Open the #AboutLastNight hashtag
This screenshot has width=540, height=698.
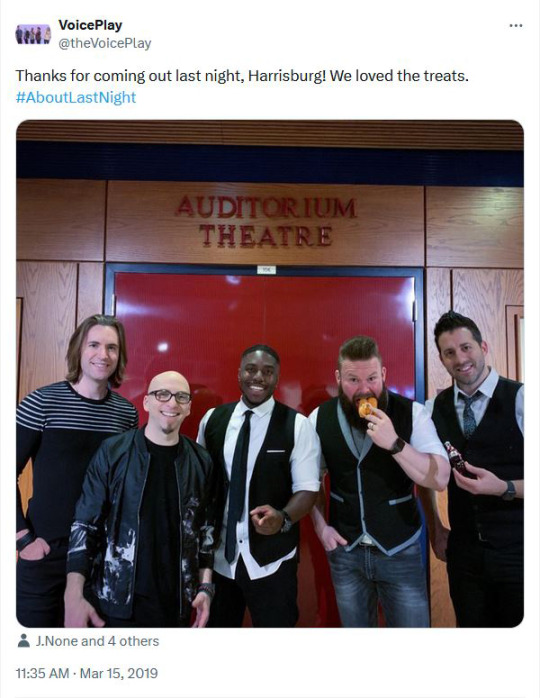click(76, 97)
